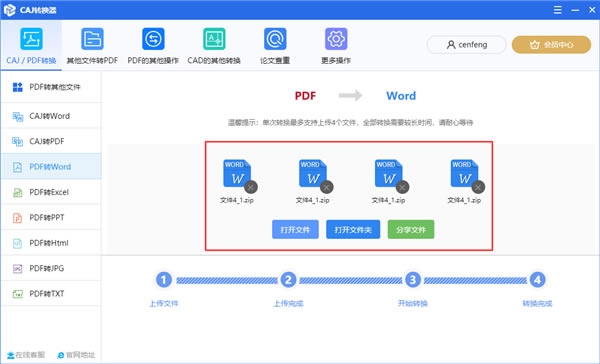
Task: Select PDF转其他文件 in the sidebar
Action: 51,87
